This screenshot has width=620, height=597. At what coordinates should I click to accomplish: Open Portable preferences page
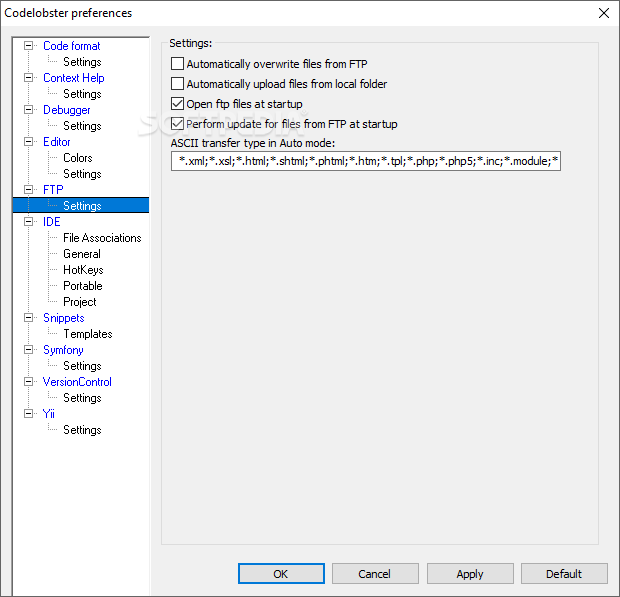tap(83, 286)
